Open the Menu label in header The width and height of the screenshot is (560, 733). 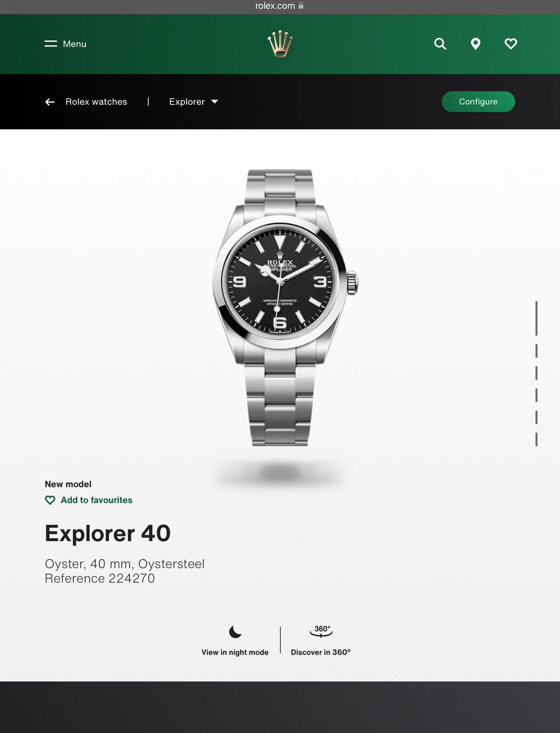[x=74, y=44]
